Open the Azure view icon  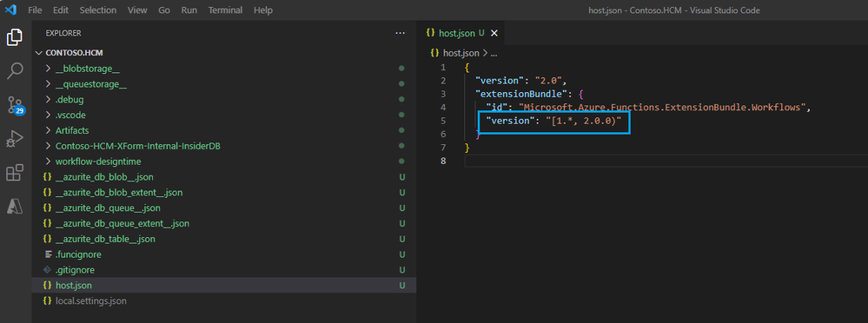click(15, 206)
